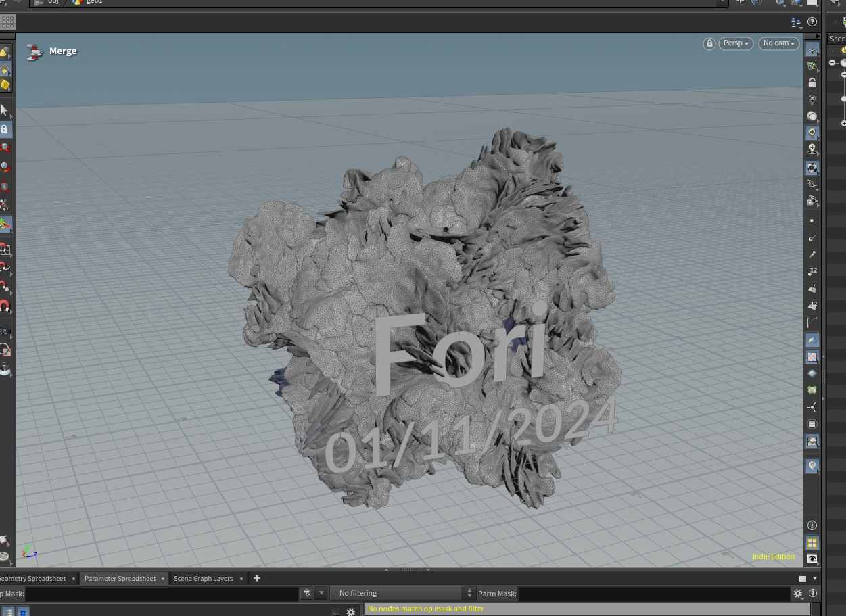Switch to Scene Graph Layers tab
Image resolution: width=846 pixels, height=616 pixels.
pyautogui.click(x=203, y=578)
